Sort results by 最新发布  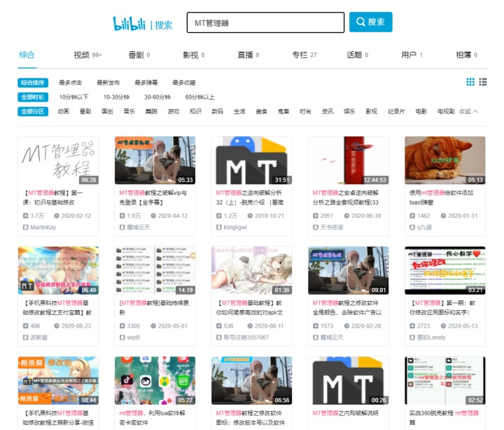[108, 83]
